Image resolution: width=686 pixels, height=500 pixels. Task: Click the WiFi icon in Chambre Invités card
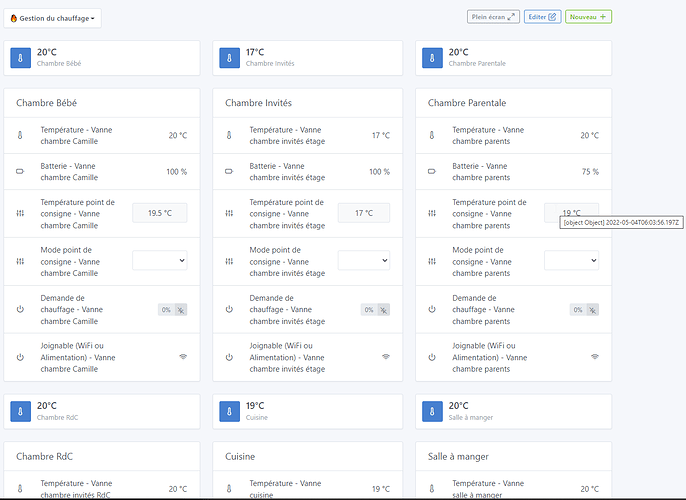coord(386,356)
